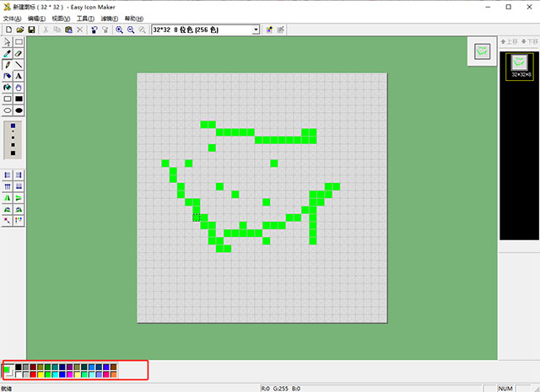This screenshot has width=540, height=392.
Task: Open the 滤镜 menu
Action: pos(110,19)
